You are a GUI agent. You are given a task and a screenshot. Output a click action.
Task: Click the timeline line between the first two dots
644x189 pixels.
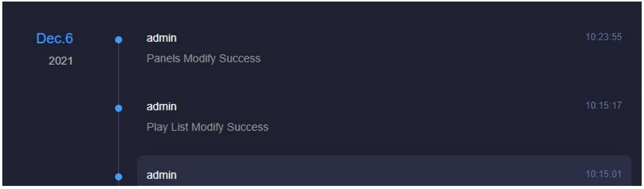pyautogui.click(x=119, y=74)
